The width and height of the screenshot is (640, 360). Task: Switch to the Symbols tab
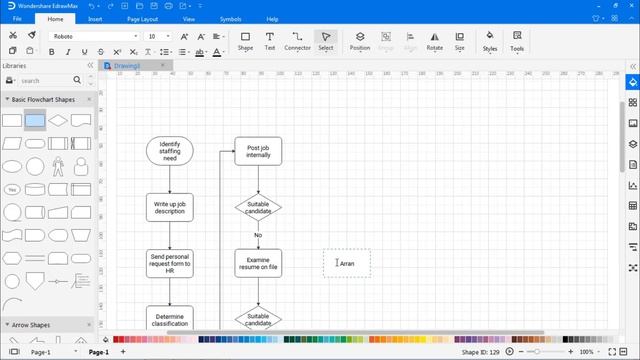pyautogui.click(x=230, y=19)
